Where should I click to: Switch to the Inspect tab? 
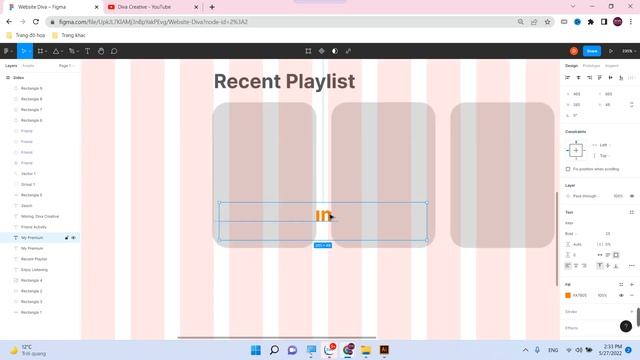(x=611, y=66)
